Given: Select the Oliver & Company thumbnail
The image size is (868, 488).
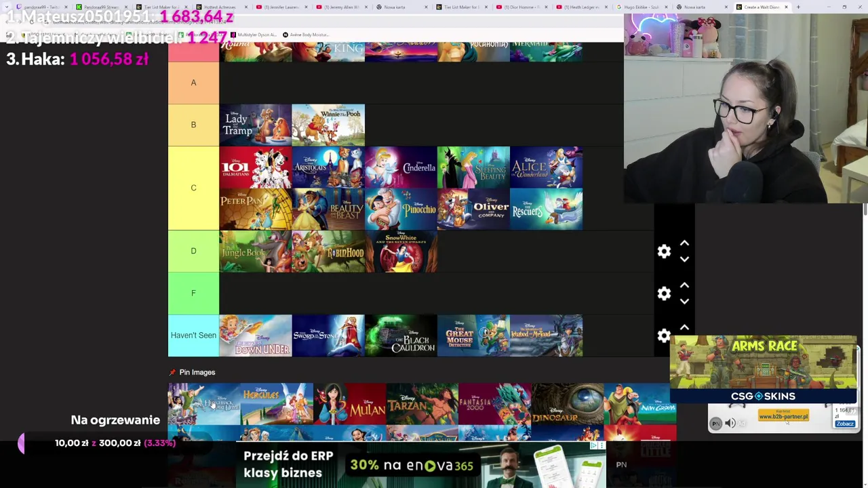Looking at the screenshot, I should point(473,209).
